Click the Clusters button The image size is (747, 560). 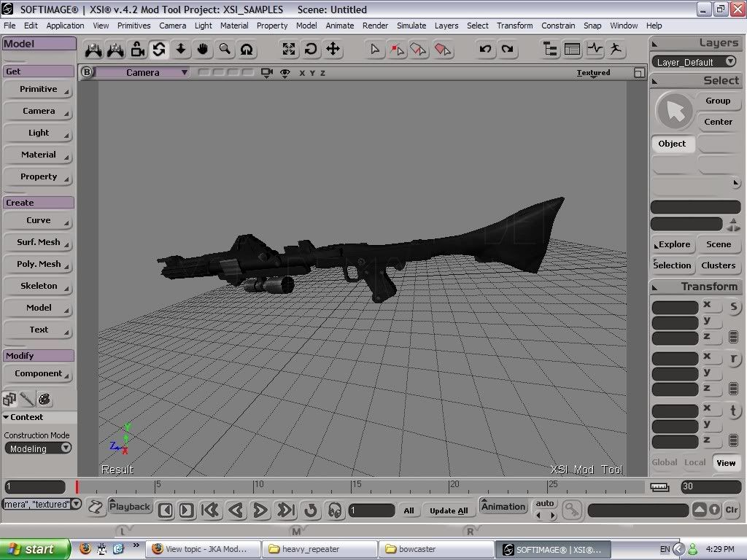[718, 265]
